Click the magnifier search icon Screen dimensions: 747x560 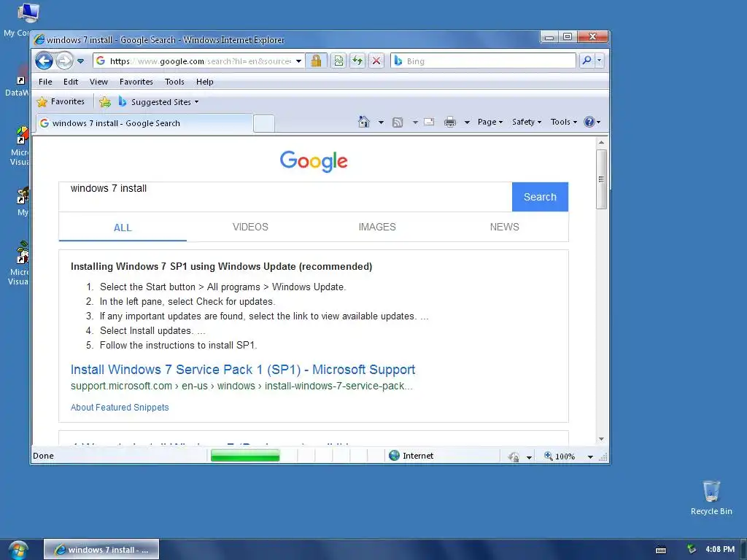[587, 61]
